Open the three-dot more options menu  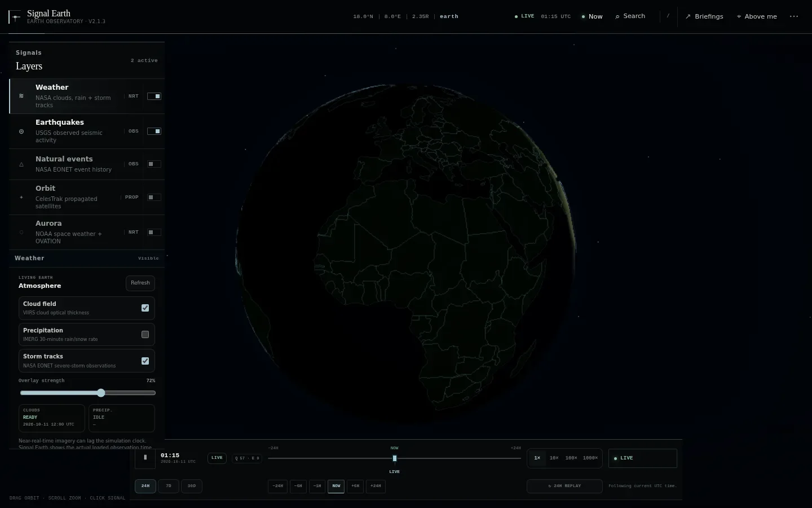[794, 16]
